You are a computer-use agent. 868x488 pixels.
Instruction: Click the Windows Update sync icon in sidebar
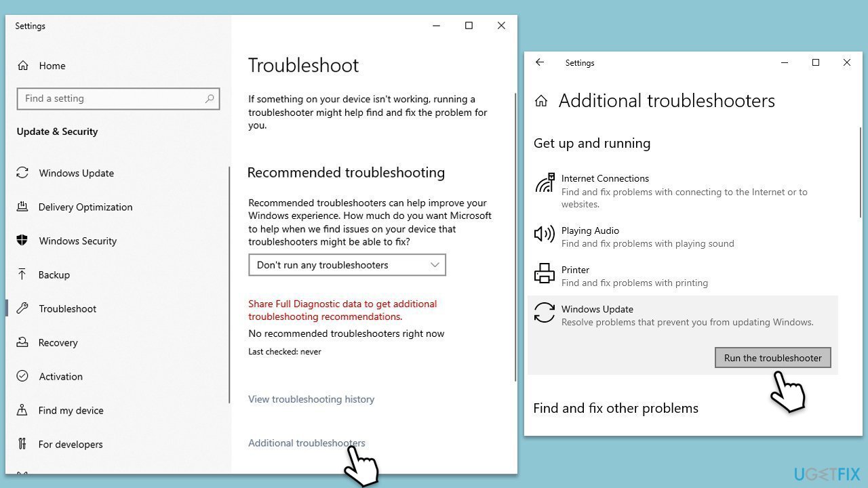click(22, 173)
